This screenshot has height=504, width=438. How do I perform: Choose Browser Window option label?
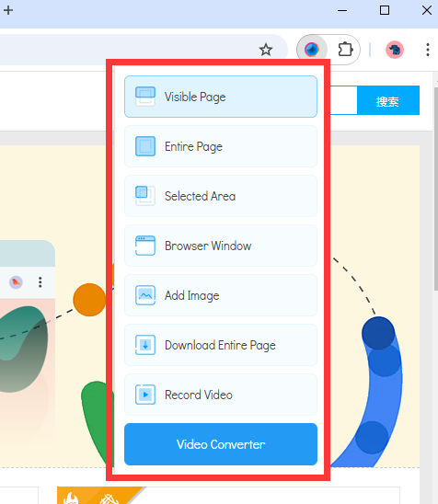(x=208, y=246)
